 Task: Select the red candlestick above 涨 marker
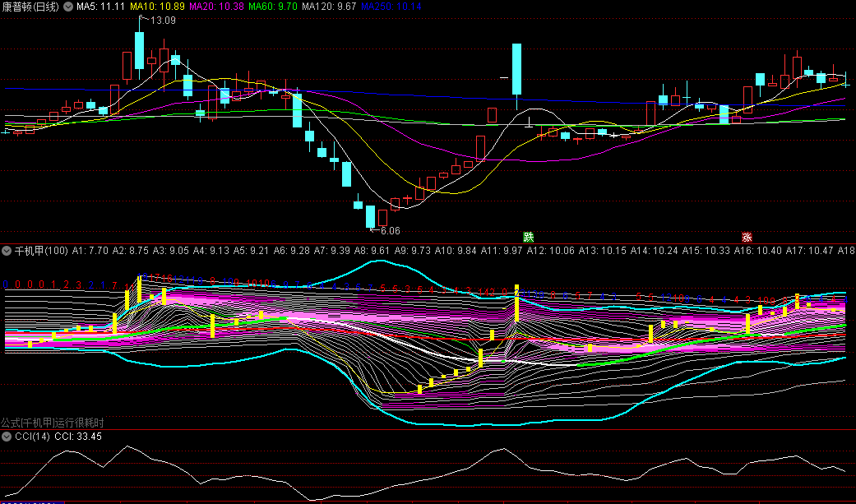point(747,100)
